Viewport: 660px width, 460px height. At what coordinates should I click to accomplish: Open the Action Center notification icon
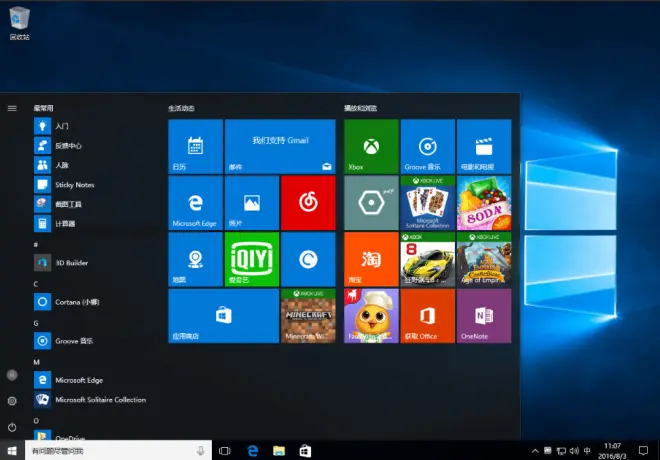pyautogui.click(x=643, y=451)
